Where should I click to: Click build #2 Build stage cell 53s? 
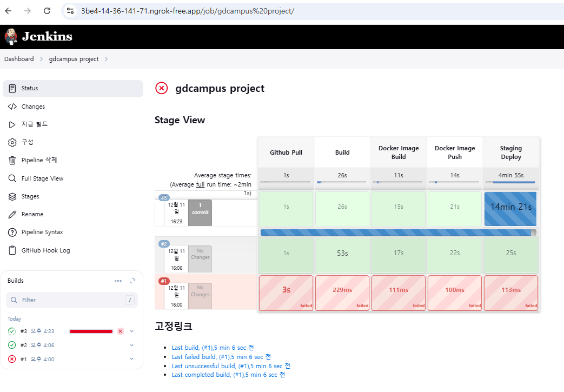tap(342, 255)
